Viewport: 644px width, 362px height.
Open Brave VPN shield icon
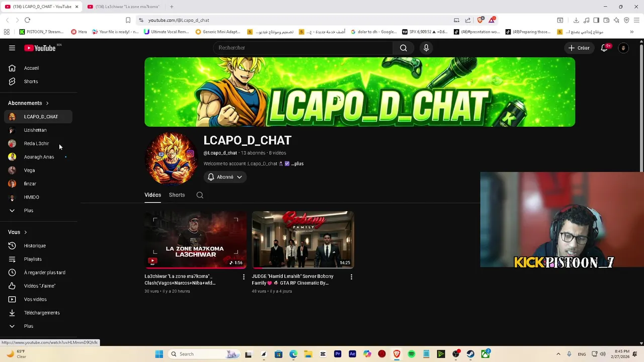tap(626, 20)
